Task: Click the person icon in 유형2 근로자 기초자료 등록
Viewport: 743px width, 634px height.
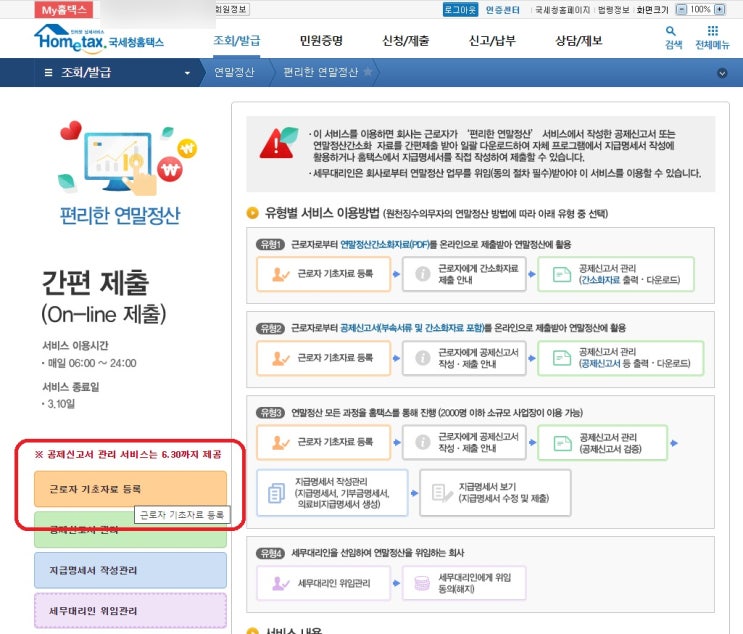Action: click(280, 358)
